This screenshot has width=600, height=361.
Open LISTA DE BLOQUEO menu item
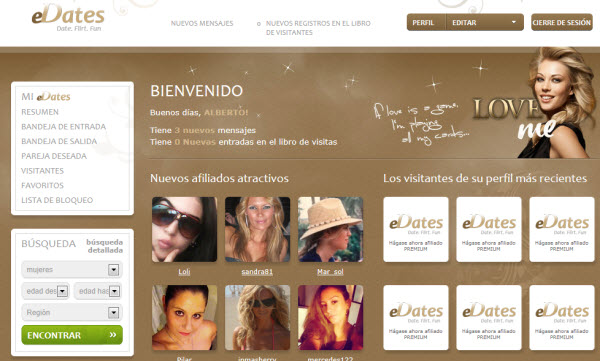point(57,200)
